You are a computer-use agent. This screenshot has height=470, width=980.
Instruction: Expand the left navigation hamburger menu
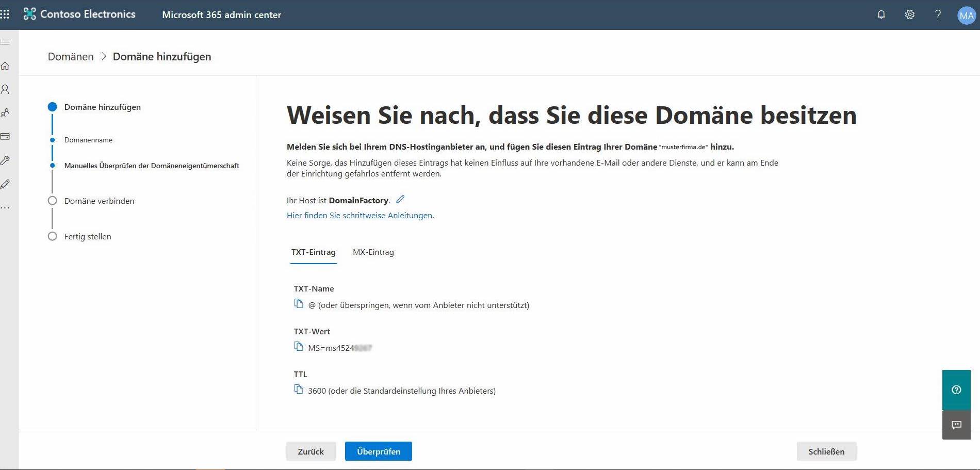tap(5, 42)
